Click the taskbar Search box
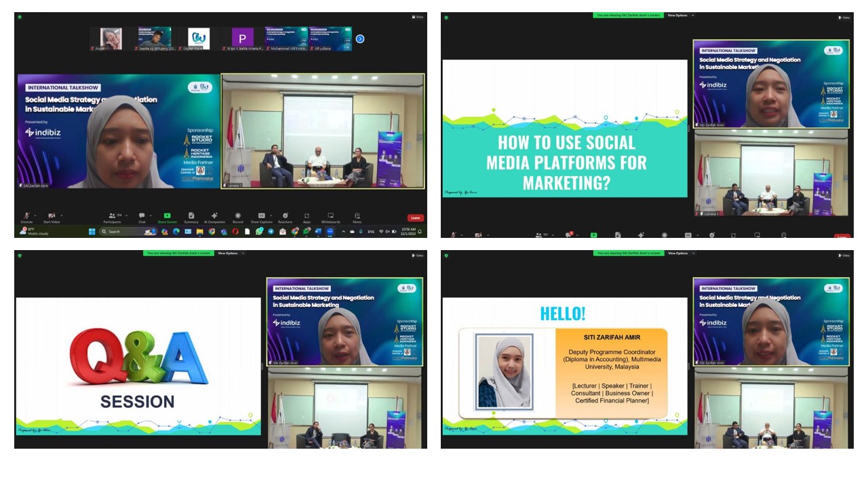This screenshot has height=488, width=868. (x=128, y=231)
